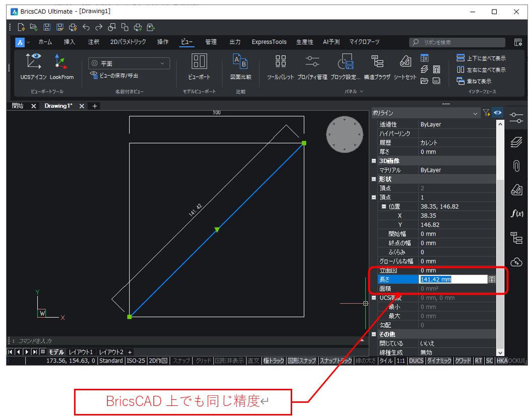Image resolution: width=532 pixels, height=417 pixels.
Task: Click 重ねて表示 cascade windows button
Action: point(474,81)
